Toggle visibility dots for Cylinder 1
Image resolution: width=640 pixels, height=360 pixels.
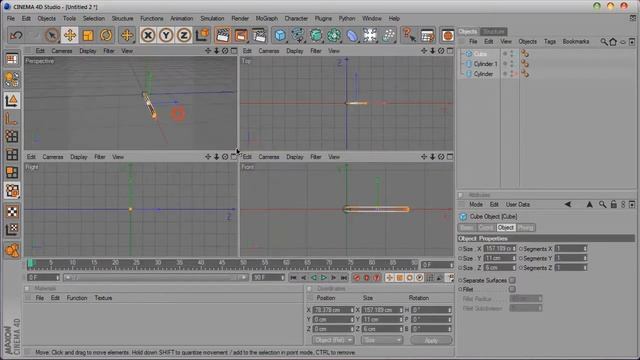point(510,64)
